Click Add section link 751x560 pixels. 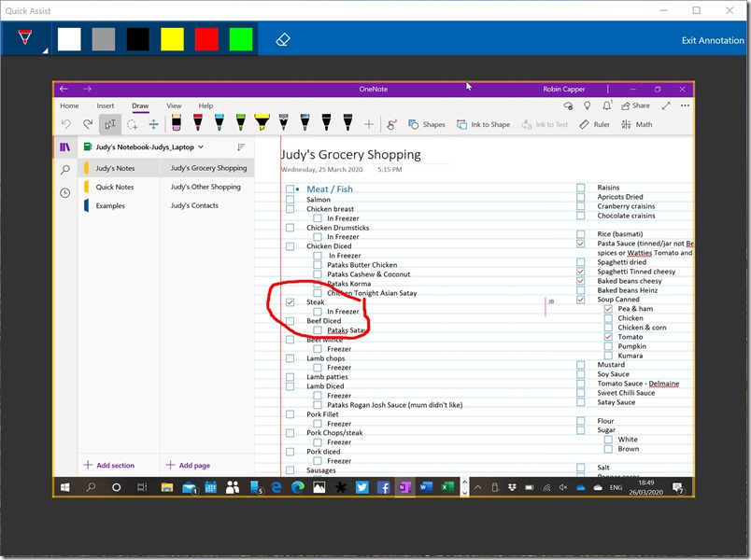click(x=109, y=465)
